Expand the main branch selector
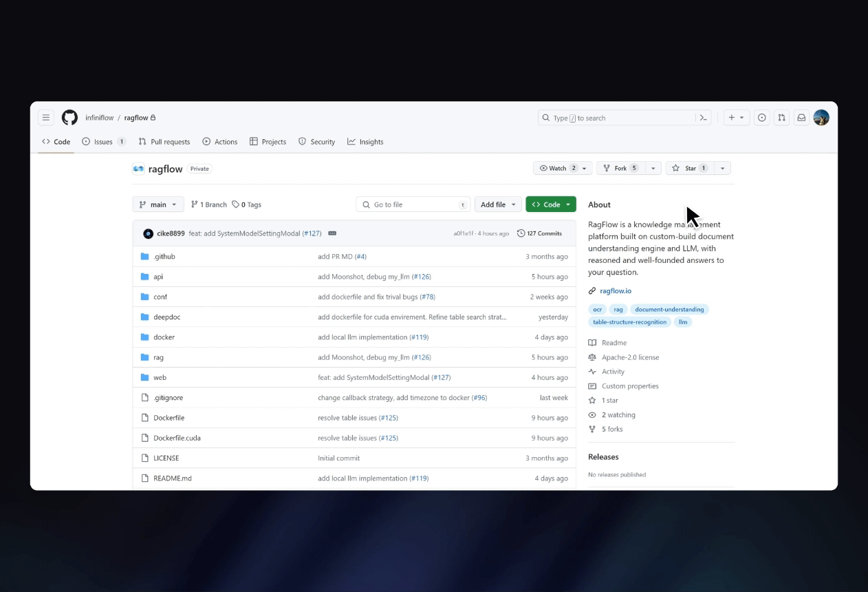This screenshot has width=868, height=592. pos(158,204)
